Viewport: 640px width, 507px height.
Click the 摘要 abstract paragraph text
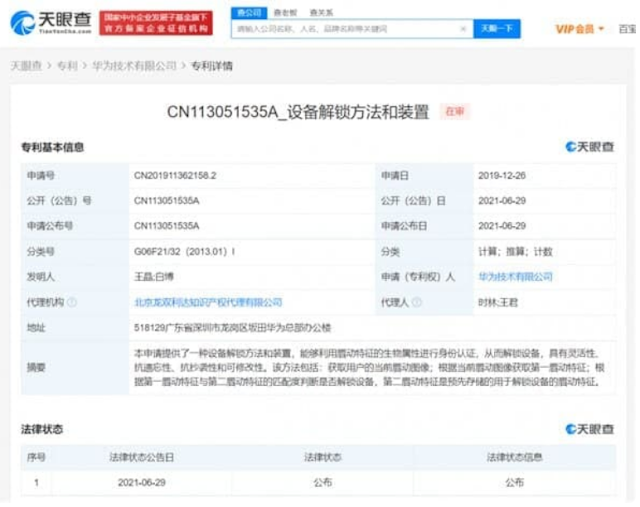click(x=369, y=367)
